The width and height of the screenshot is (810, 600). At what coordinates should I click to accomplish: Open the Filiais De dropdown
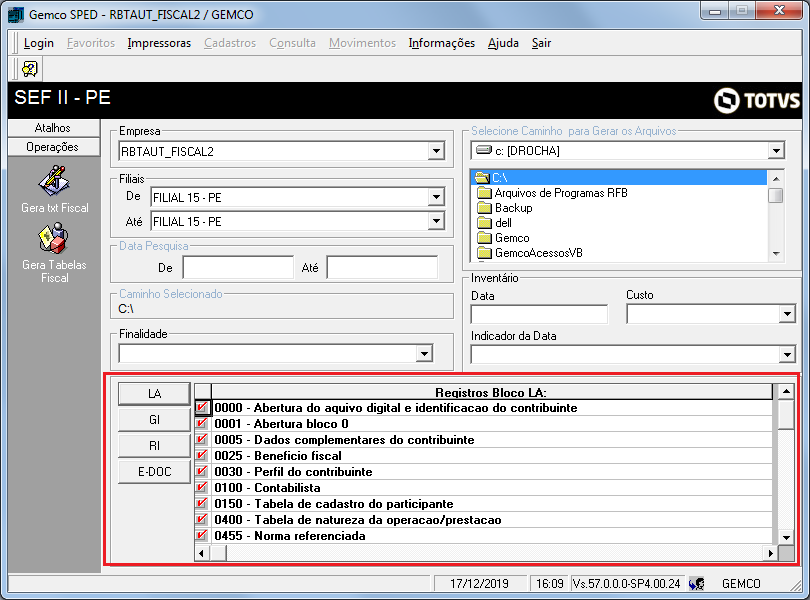(x=436, y=197)
